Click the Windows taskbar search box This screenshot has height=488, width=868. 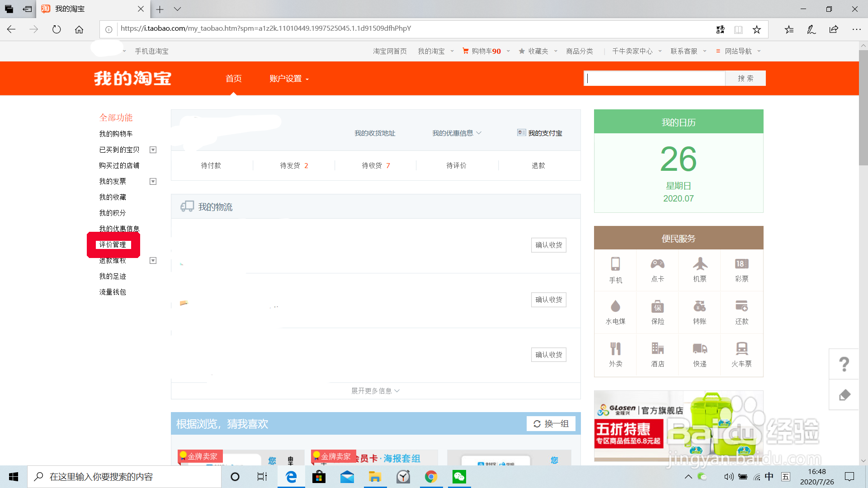tap(124, 477)
